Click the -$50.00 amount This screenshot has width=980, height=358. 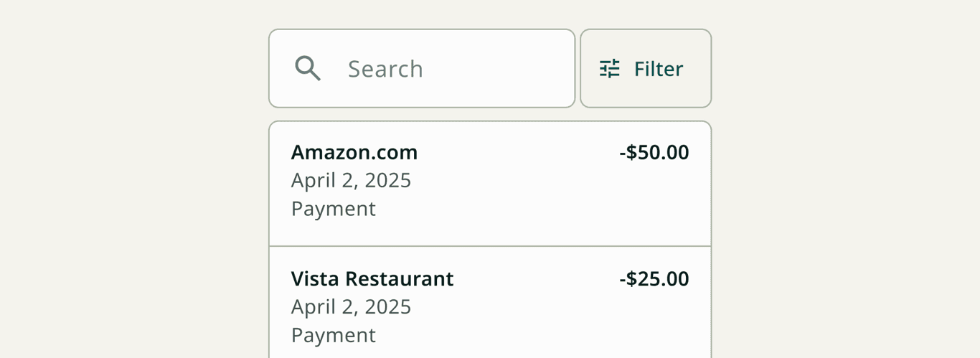tap(654, 152)
